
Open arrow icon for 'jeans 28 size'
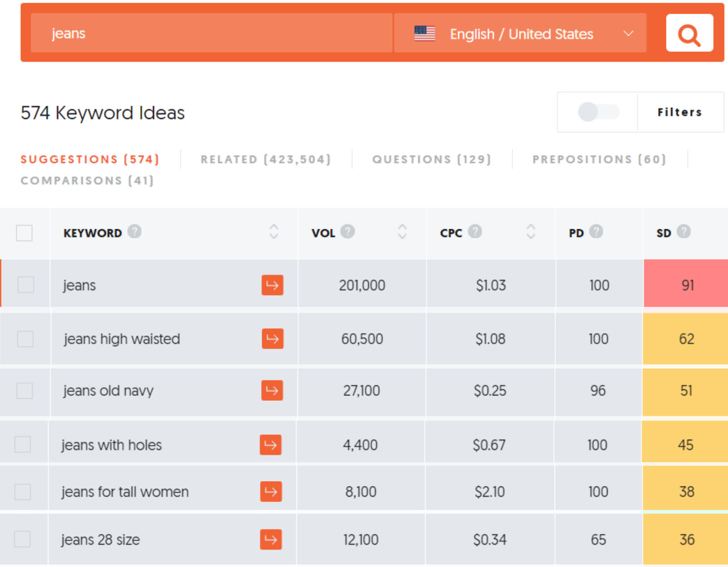click(x=271, y=539)
